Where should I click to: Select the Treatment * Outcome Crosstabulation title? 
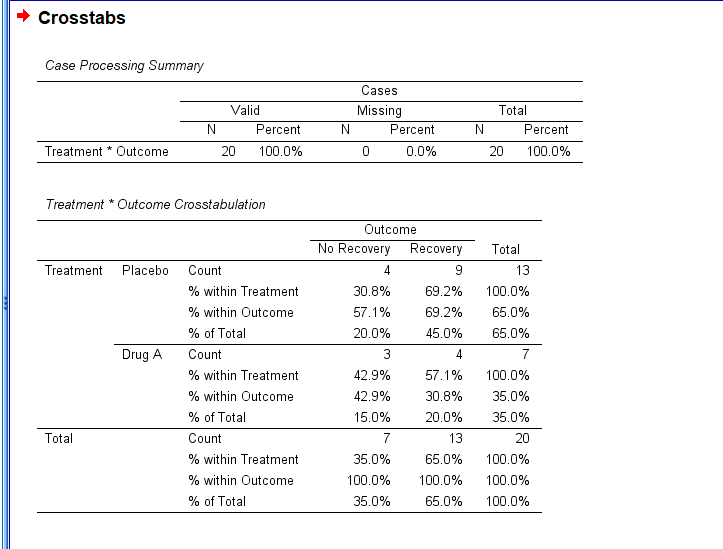pyautogui.click(x=156, y=205)
